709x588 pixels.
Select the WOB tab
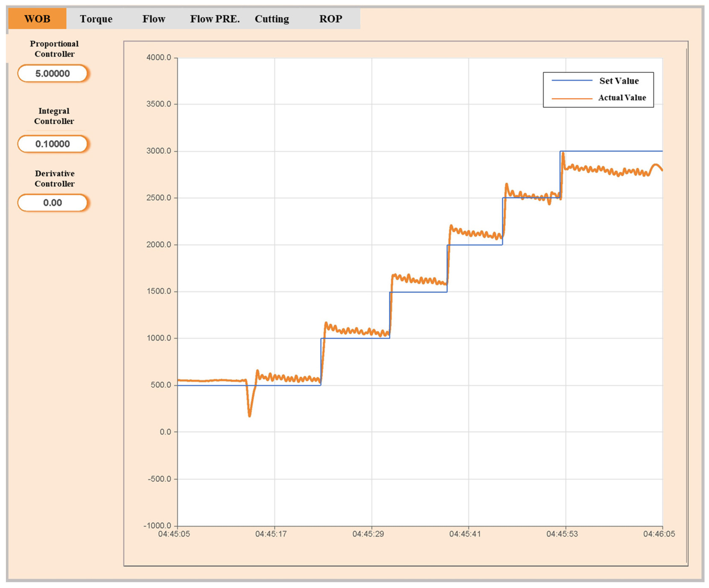pos(37,19)
